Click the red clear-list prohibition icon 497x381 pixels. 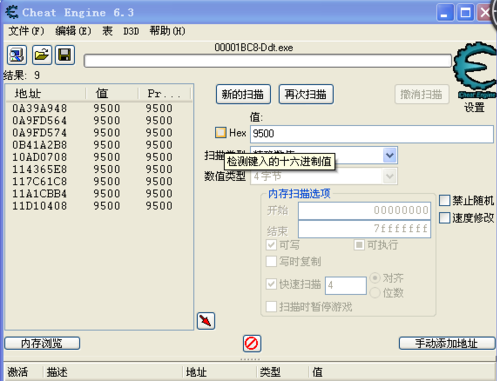coord(252,343)
